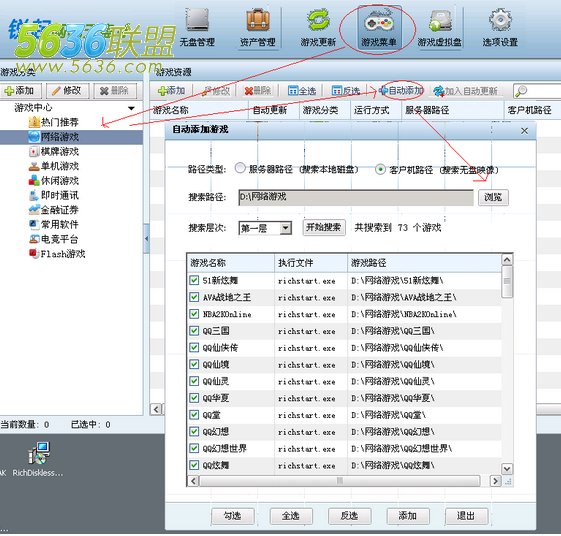
Task: Select 客户机路径 radio option
Action: (x=380, y=169)
